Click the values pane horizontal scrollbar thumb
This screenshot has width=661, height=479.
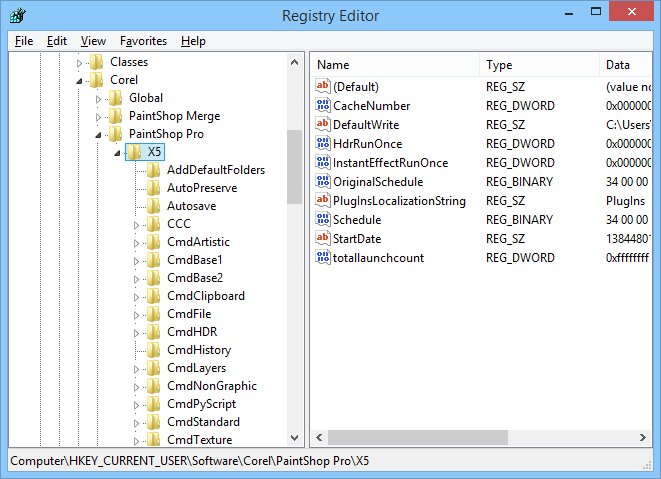418,437
